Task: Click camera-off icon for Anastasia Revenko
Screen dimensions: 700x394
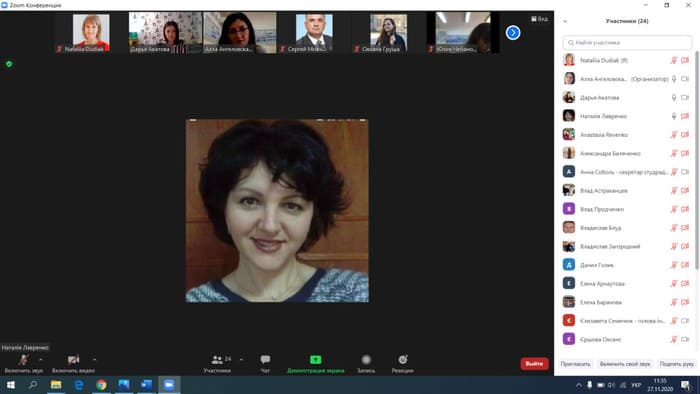Action: [x=685, y=135]
